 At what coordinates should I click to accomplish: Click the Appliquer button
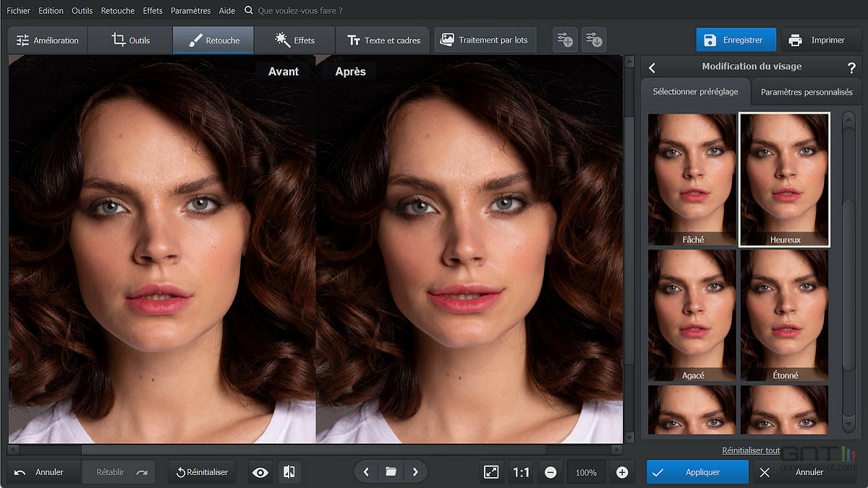click(698, 472)
